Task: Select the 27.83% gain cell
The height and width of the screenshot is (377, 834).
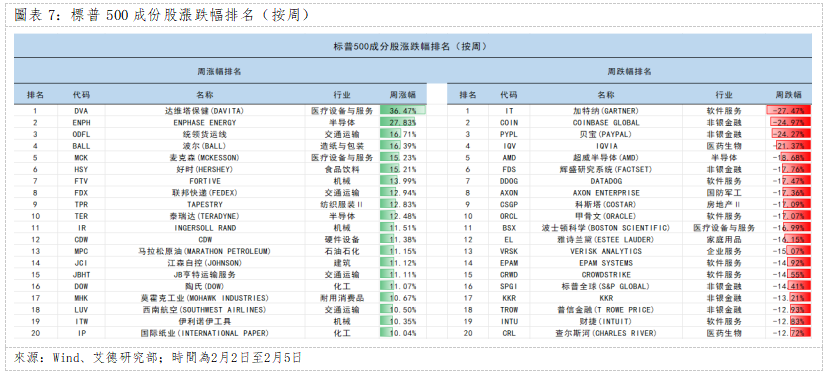Action: click(403, 123)
